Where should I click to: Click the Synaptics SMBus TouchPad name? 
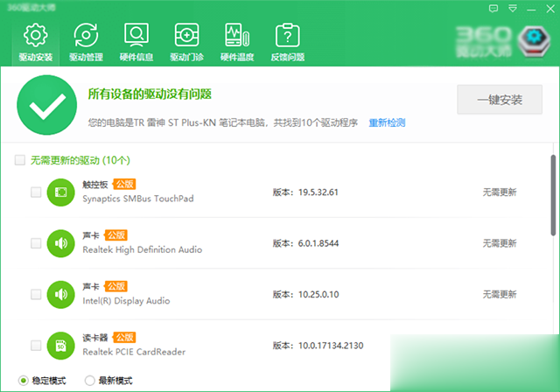(x=138, y=199)
